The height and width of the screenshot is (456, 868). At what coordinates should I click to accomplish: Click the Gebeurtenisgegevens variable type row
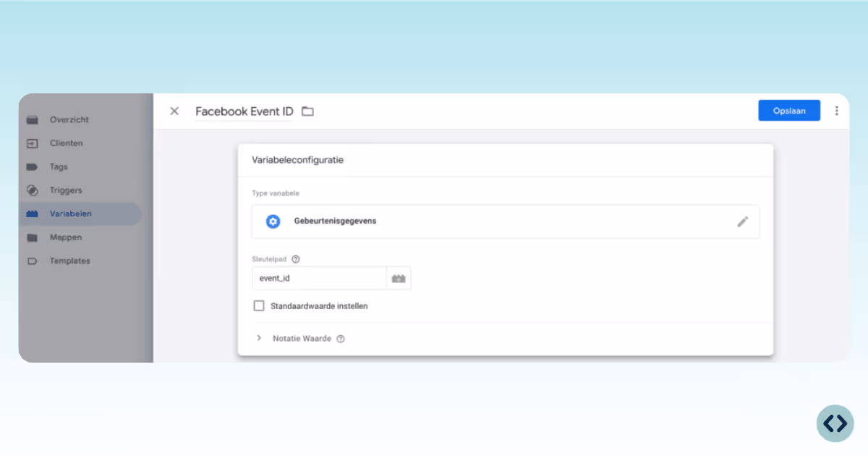point(506,221)
